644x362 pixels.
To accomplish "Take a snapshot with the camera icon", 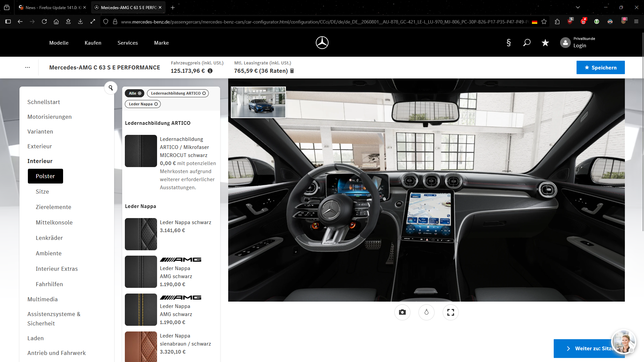I will coord(402,312).
